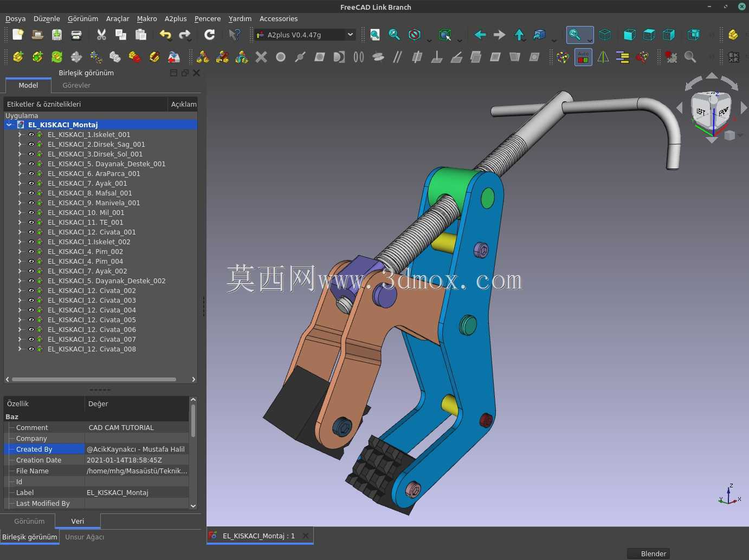The width and height of the screenshot is (749, 560).
Task: Click the colorful Rubik's cube solver icon
Action: [564, 57]
